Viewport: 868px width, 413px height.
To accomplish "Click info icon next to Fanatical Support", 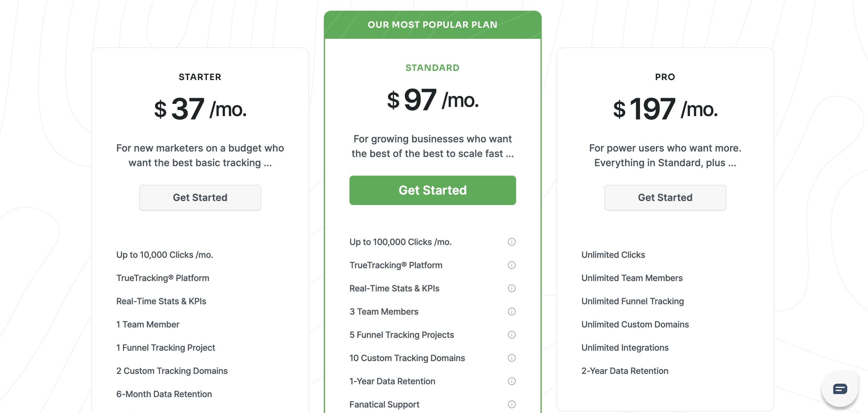I will coord(512,404).
